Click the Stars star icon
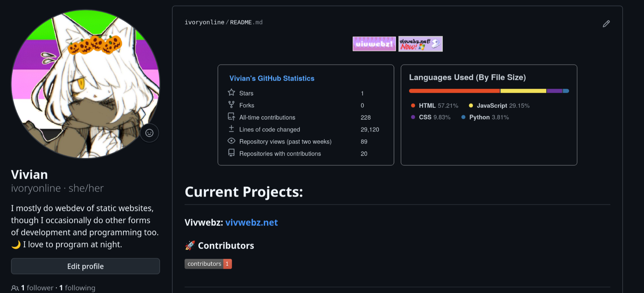644x293 pixels. pos(231,92)
